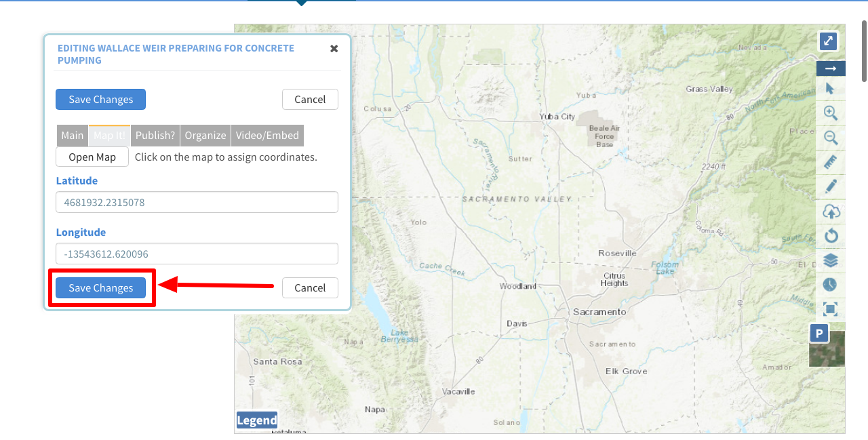Viewport: 868px width, 440px height.
Task: Click the blue P button on the map
Action: click(x=820, y=334)
